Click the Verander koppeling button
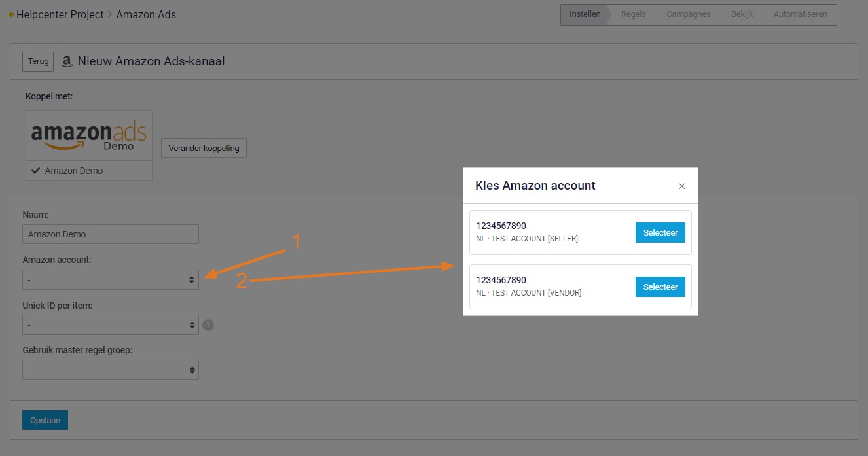The image size is (868, 456). (x=204, y=148)
